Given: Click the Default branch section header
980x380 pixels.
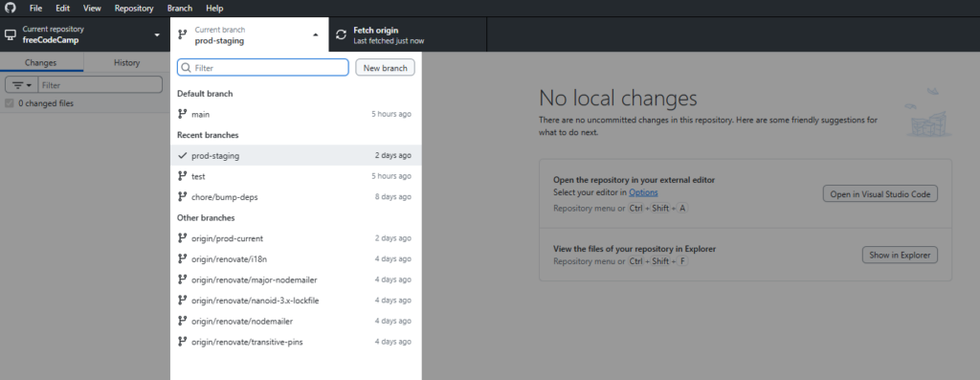Looking at the screenshot, I should pyautogui.click(x=205, y=94).
